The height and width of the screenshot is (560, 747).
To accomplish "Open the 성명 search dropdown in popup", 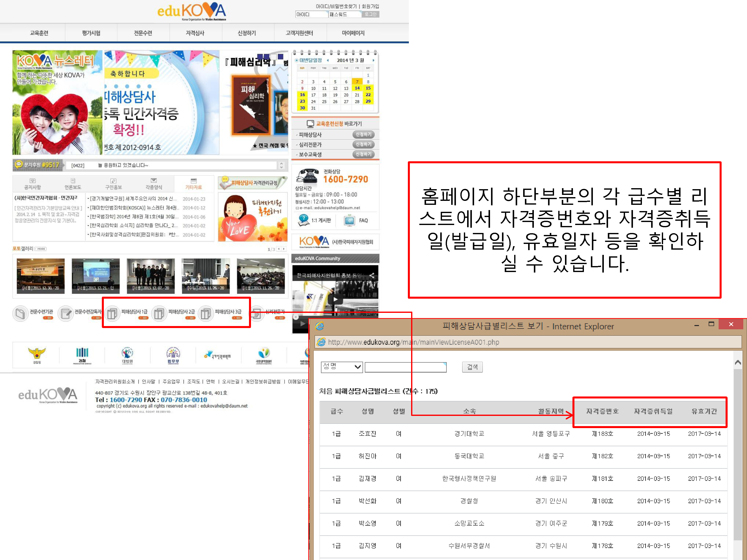I will pyautogui.click(x=342, y=367).
